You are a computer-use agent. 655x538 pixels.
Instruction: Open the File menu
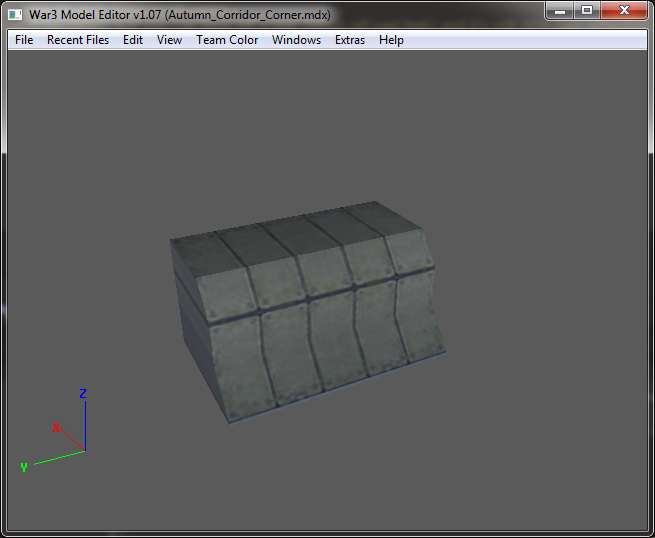24,40
